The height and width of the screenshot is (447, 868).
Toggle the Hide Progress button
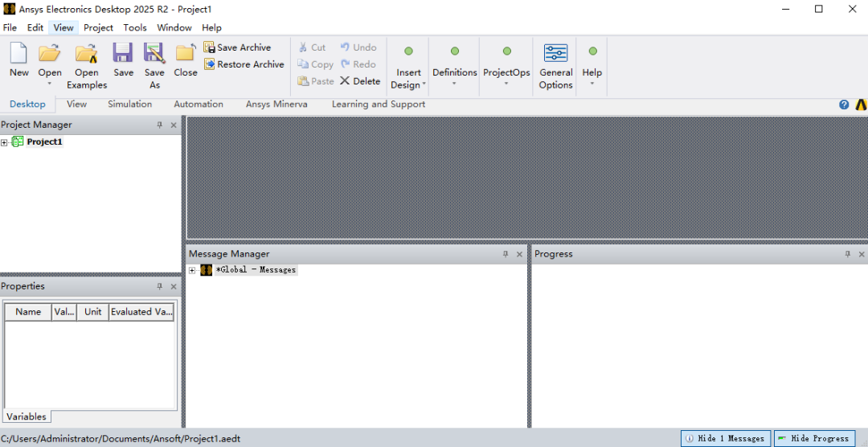tap(815, 438)
